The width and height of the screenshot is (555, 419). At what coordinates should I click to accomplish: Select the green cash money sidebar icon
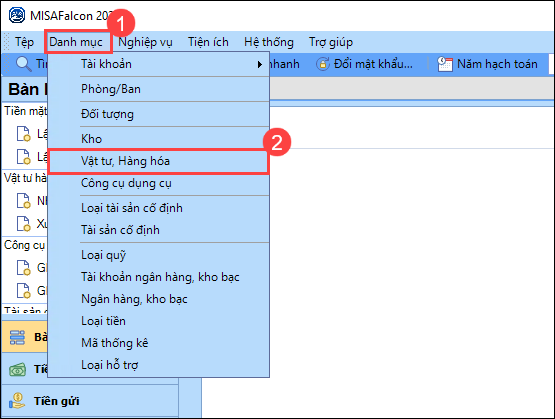point(18,370)
